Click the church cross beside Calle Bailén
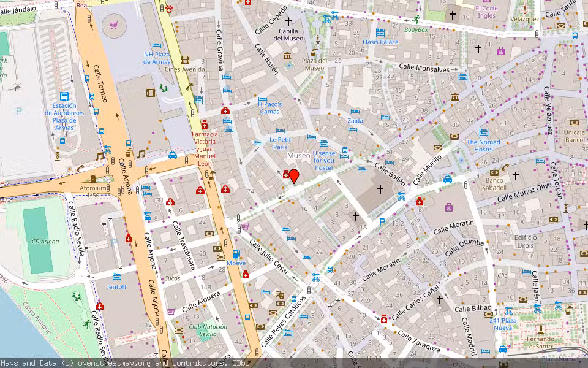Viewport: 588px width, 368px height. [x=380, y=189]
